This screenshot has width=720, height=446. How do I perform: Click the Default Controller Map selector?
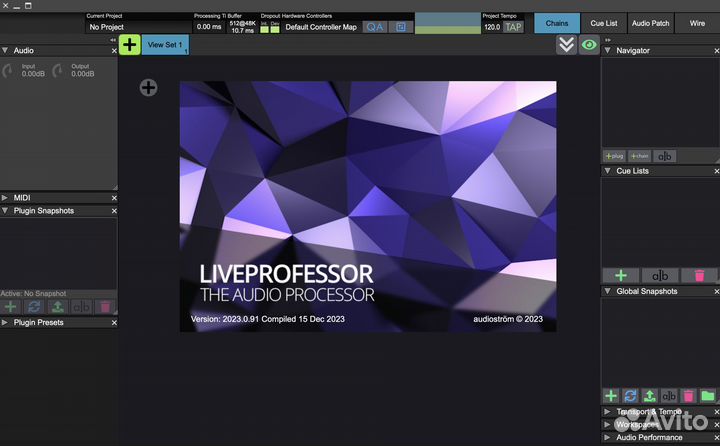tap(321, 27)
